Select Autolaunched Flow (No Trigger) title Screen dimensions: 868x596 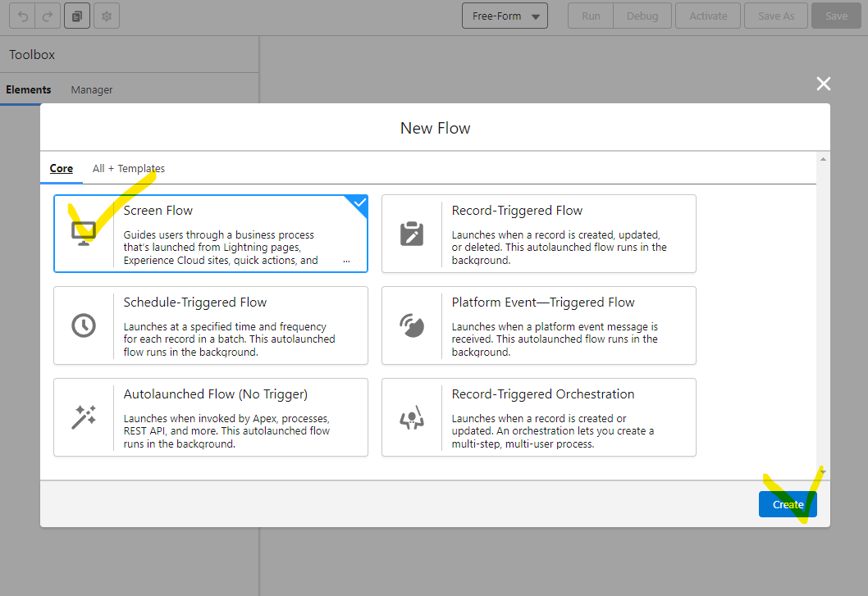pyautogui.click(x=215, y=394)
